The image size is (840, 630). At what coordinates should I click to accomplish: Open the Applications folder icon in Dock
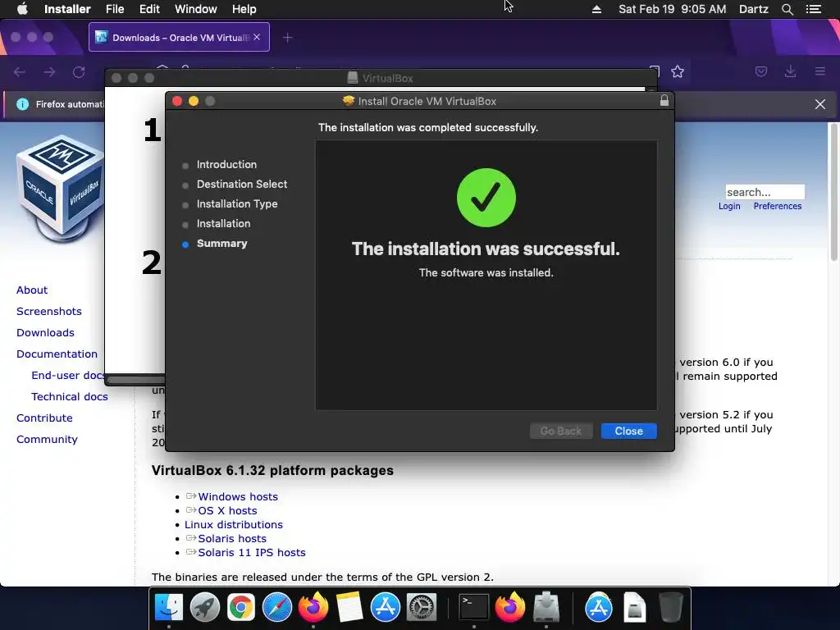598,608
